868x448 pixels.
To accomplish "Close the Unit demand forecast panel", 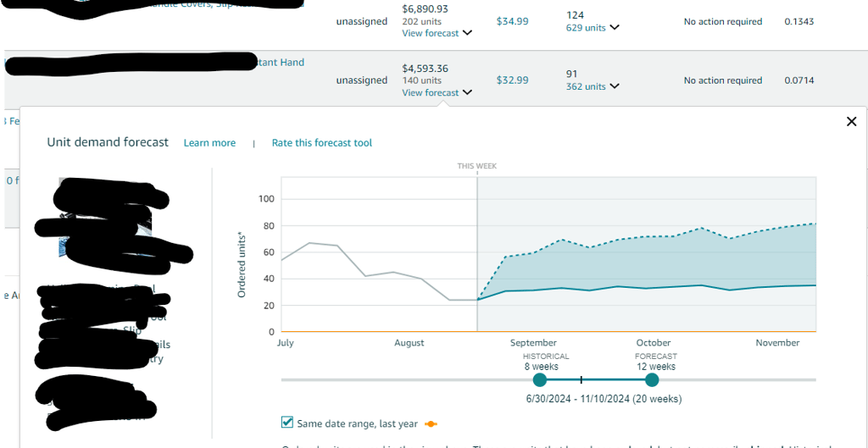I will (852, 122).
